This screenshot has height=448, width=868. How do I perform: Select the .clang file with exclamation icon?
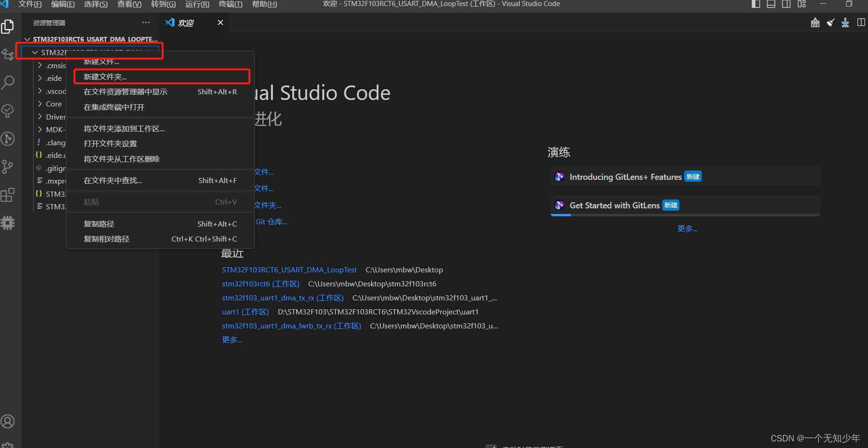point(51,142)
